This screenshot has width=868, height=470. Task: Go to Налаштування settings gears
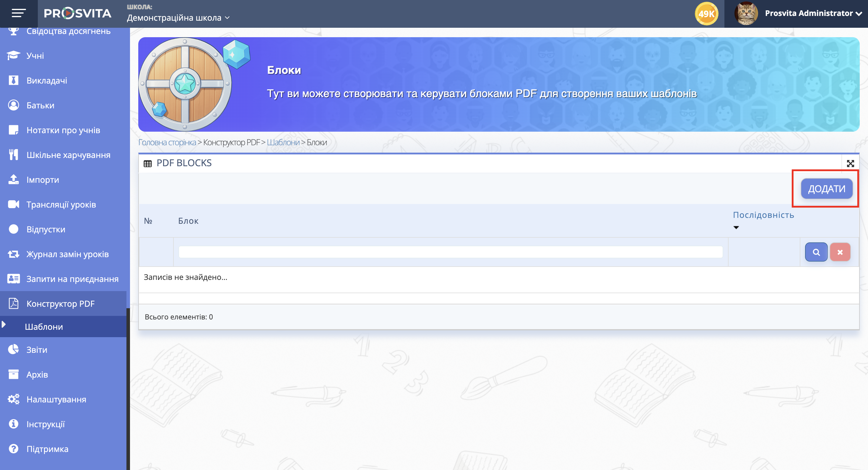point(56,399)
